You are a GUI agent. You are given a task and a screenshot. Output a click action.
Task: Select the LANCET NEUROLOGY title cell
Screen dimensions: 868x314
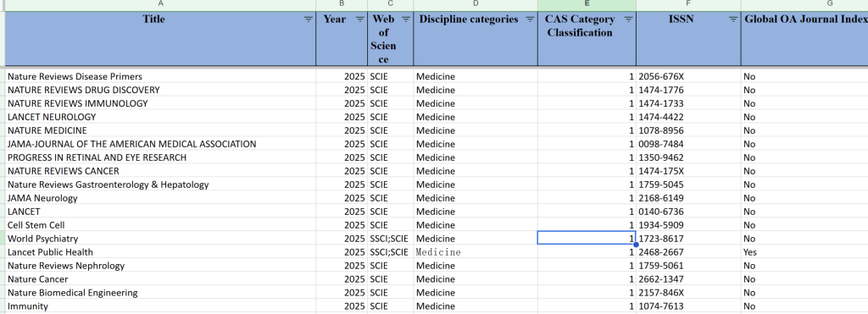pyautogui.click(x=160, y=117)
